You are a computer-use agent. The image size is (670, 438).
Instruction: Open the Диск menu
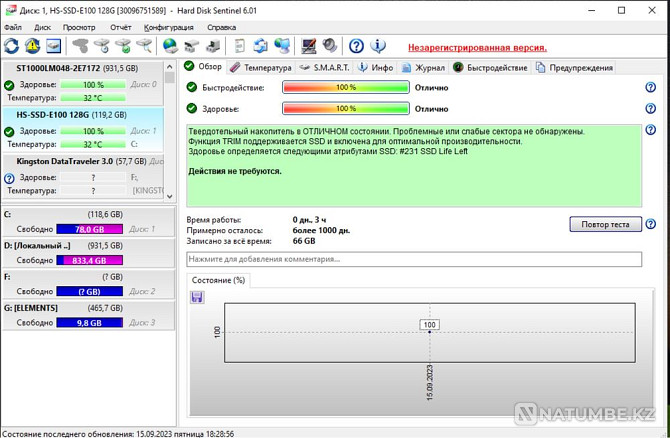click(x=42, y=27)
